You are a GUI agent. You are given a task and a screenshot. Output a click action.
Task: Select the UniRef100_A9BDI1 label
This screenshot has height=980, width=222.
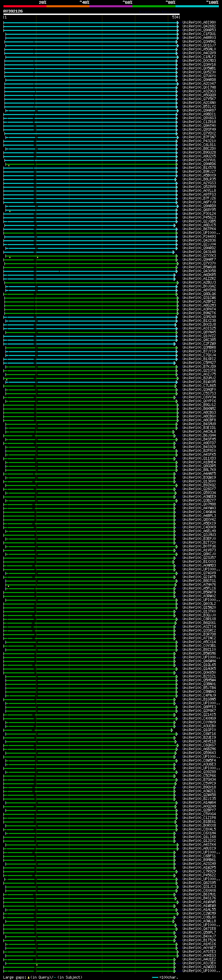click(x=199, y=114)
